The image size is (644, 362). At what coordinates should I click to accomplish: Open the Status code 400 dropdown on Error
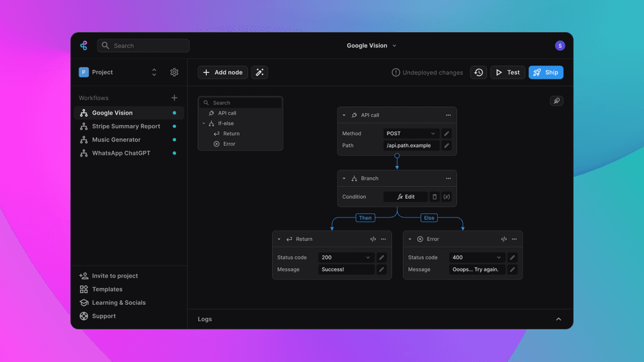tap(475, 257)
